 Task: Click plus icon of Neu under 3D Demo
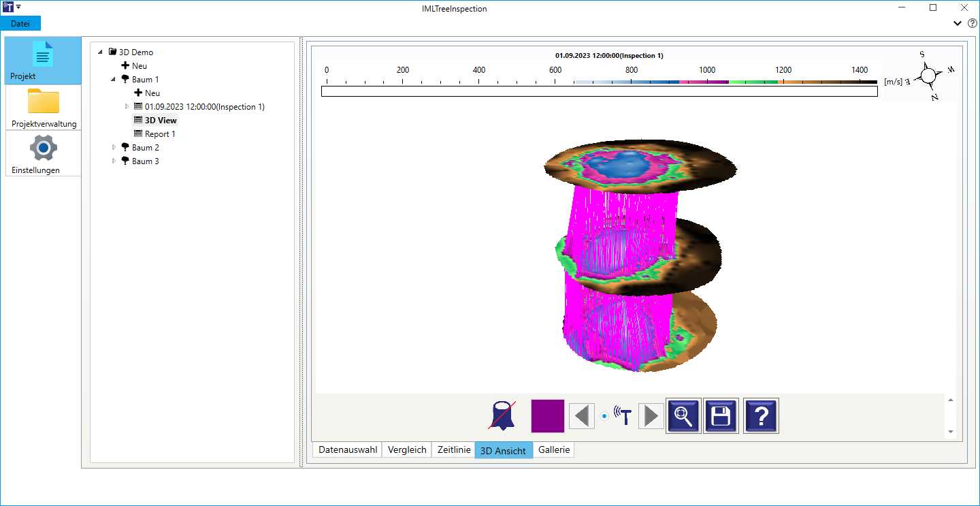pos(125,65)
